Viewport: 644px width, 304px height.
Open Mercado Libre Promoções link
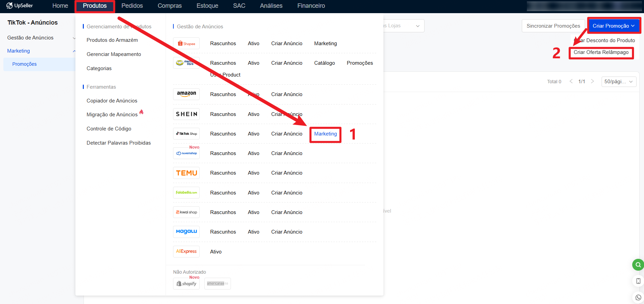[x=360, y=63]
